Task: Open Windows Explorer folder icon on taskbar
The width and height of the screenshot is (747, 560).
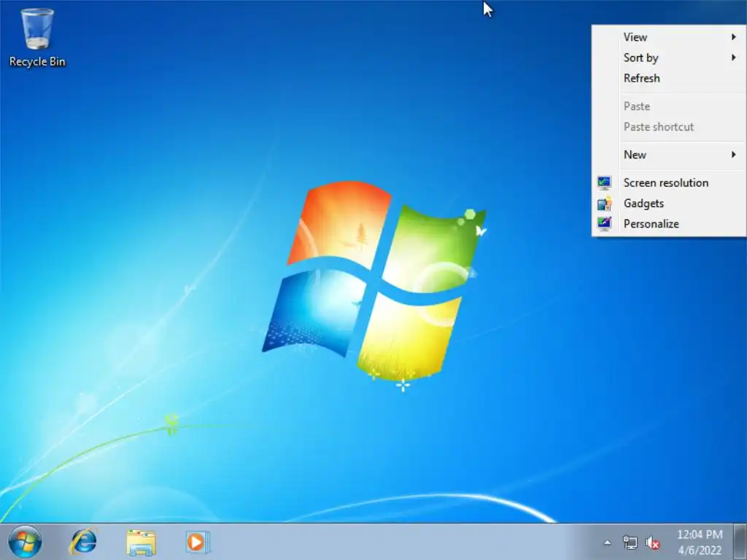Action: (x=141, y=542)
